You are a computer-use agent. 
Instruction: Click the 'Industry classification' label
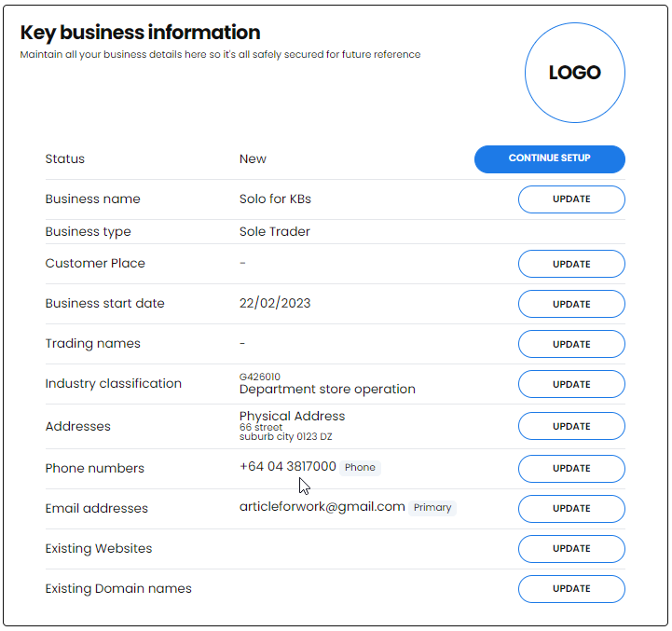click(x=113, y=384)
